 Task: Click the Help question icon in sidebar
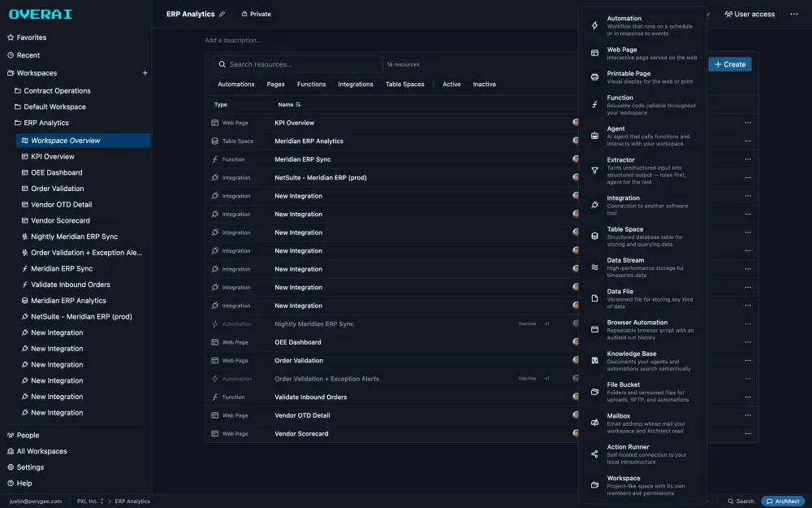point(11,483)
